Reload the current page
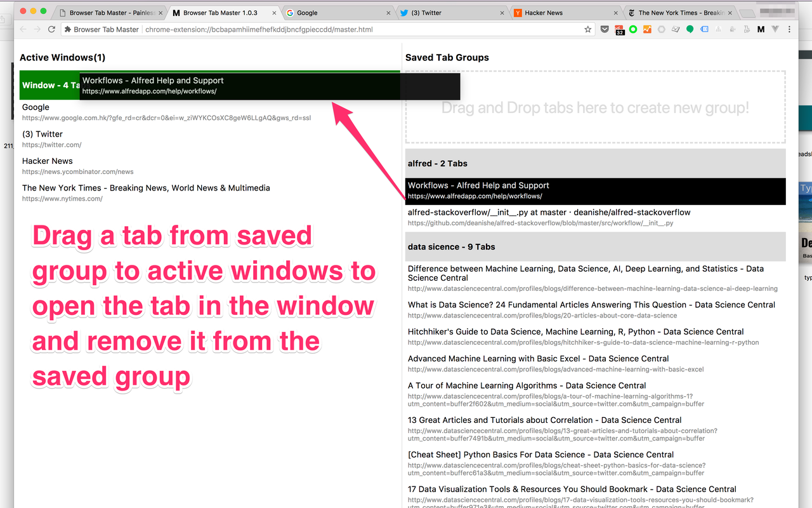812x508 pixels. [52, 29]
